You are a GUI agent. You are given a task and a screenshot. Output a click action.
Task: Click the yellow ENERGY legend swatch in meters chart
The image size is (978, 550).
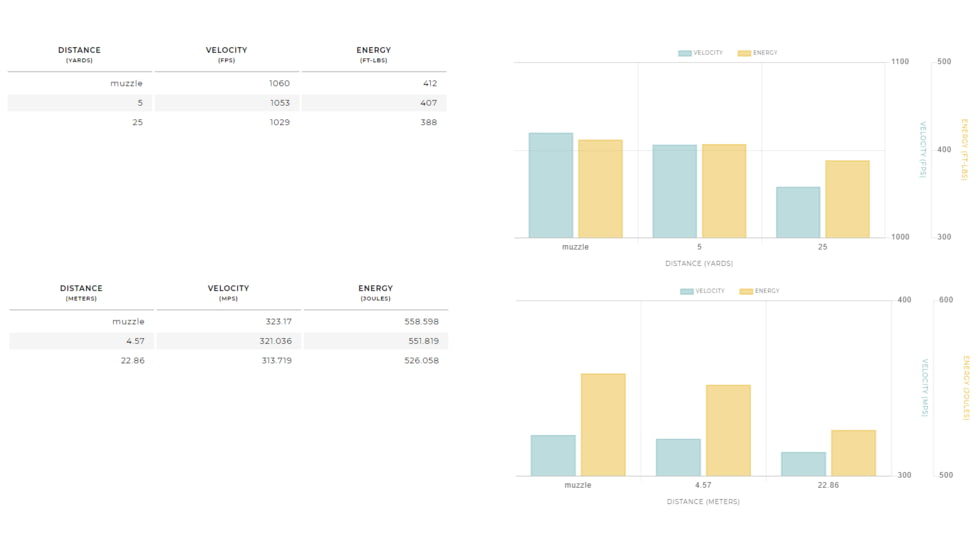(x=746, y=291)
